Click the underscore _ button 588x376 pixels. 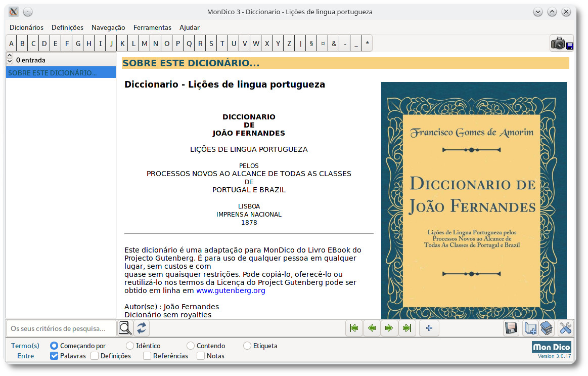pyautogui.click(x=356, y=43)
